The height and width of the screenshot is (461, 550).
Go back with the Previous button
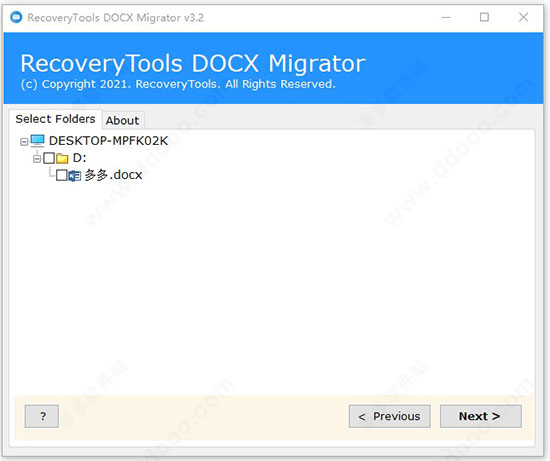389,416
